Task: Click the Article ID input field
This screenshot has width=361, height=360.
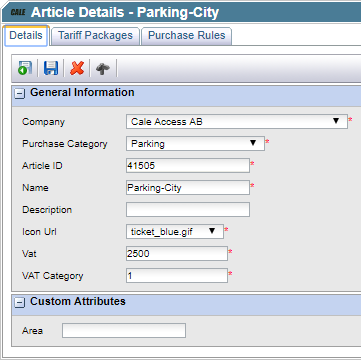Action: 188,166
